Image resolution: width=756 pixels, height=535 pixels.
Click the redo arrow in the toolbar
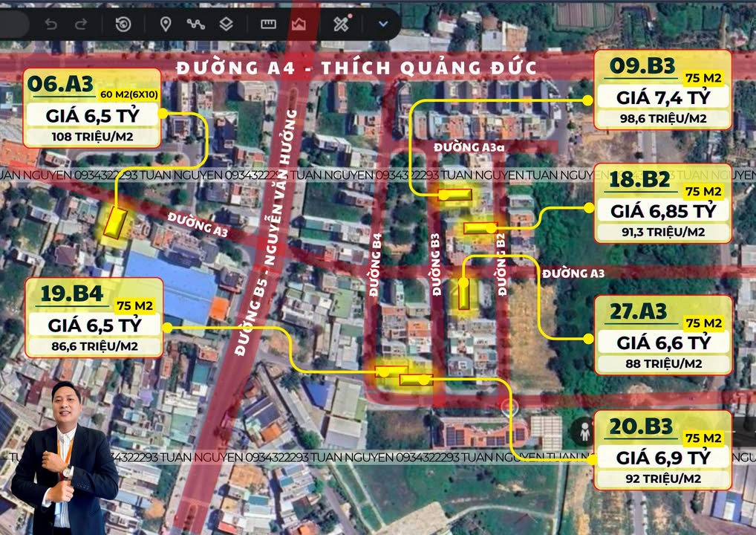(x=82, y=25)
